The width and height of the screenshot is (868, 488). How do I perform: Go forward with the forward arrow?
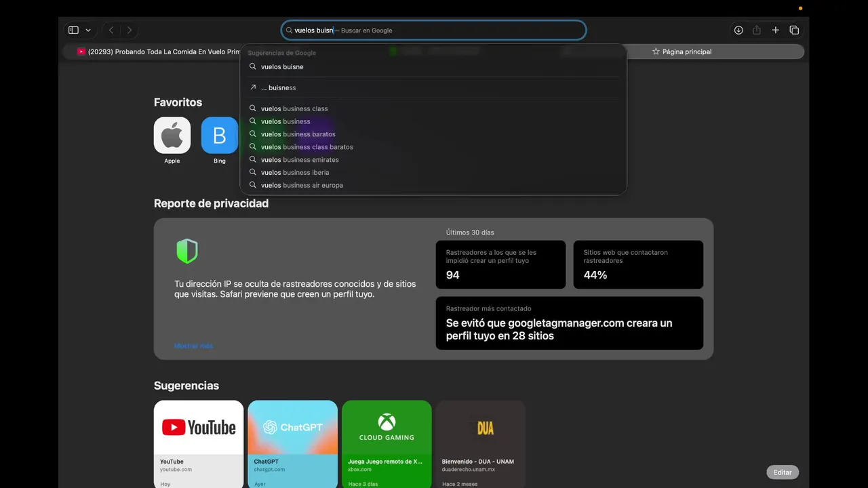[130, 30]
